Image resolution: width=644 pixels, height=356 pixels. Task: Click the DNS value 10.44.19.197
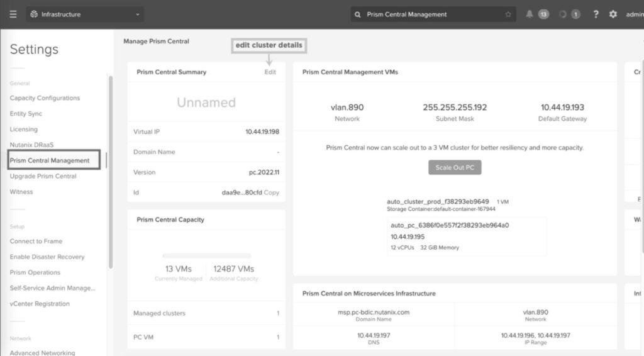(x=374, y=335)
